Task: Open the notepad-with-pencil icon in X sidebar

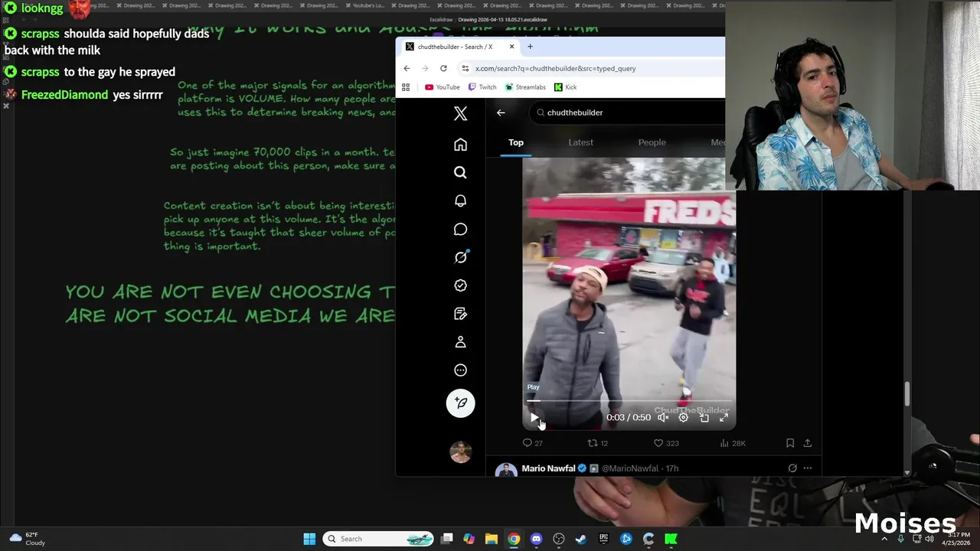Action: pos(460,314)
